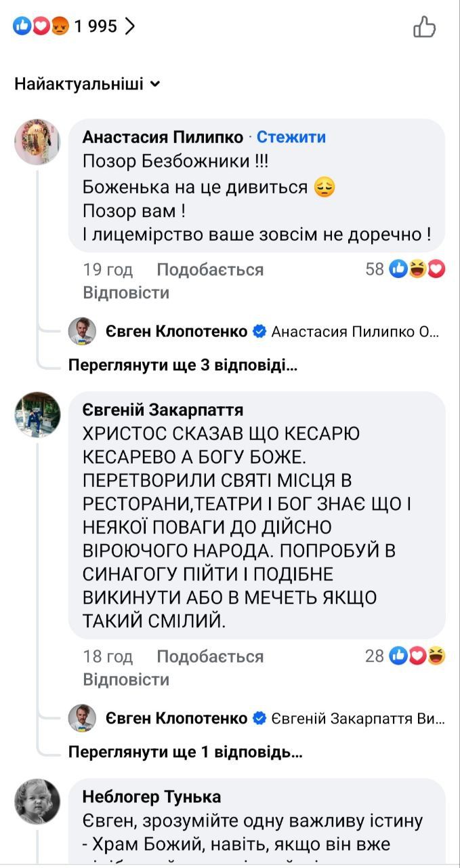The height and width of the screenshot is (868, 460).
Task: Click Стежити next to Анастасия Пилипко
Action: tap(291, 137)
